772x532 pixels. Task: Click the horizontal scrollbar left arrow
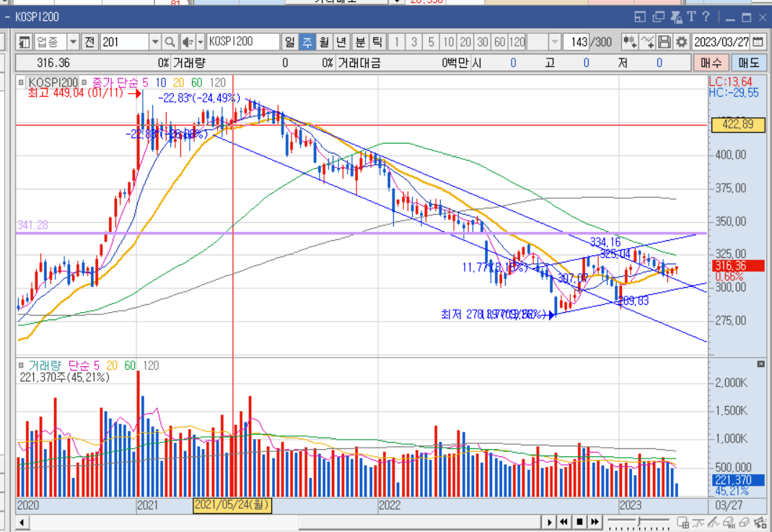22,522
